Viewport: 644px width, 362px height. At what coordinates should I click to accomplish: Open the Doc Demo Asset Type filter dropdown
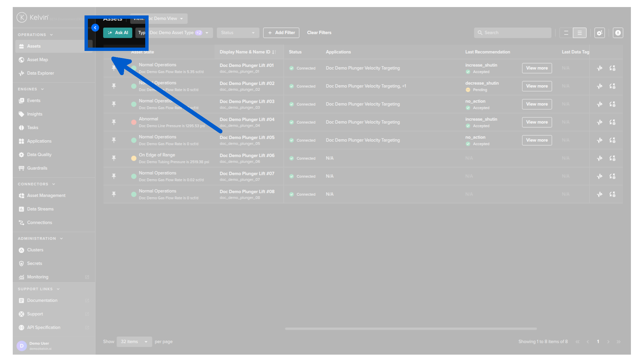click(x=174, y=33)
